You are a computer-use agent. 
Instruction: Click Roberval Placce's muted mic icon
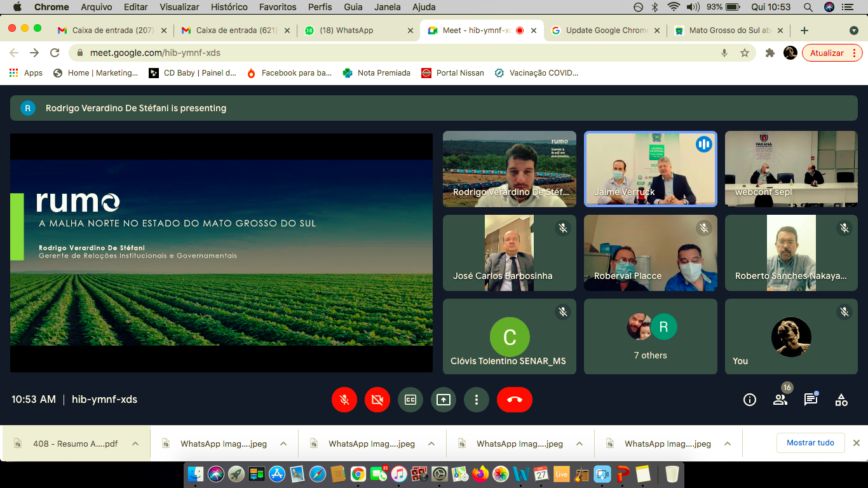tap(703, 227)
